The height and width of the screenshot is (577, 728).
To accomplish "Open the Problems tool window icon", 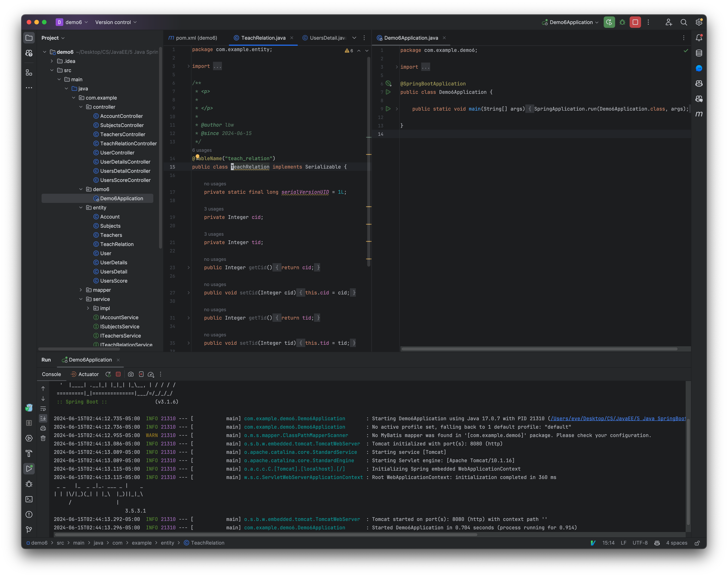I will point(29,514).
